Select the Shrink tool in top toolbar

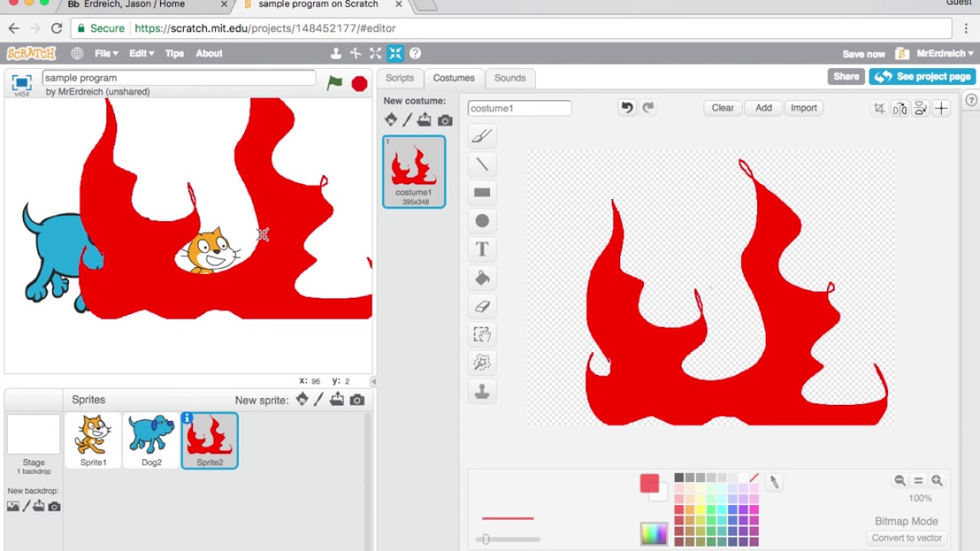pos(395,54)
